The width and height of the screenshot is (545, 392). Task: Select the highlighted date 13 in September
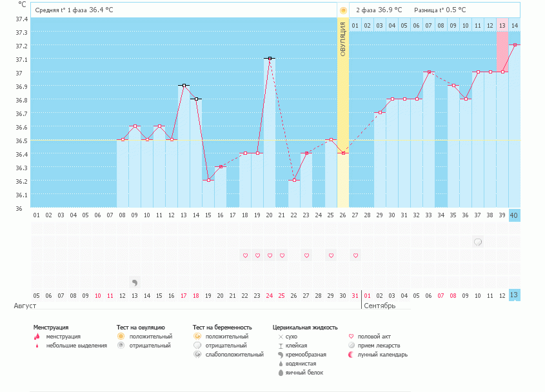514,295
